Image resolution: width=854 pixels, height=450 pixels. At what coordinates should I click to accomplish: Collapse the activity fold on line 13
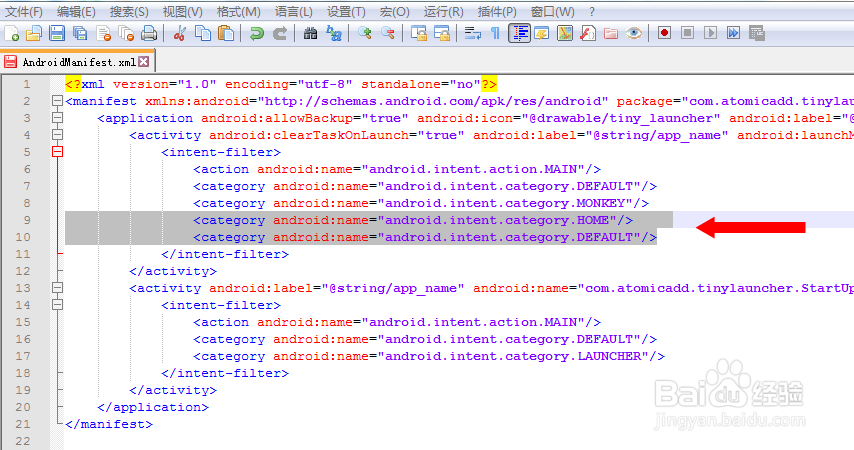click(x=57, y=288)
